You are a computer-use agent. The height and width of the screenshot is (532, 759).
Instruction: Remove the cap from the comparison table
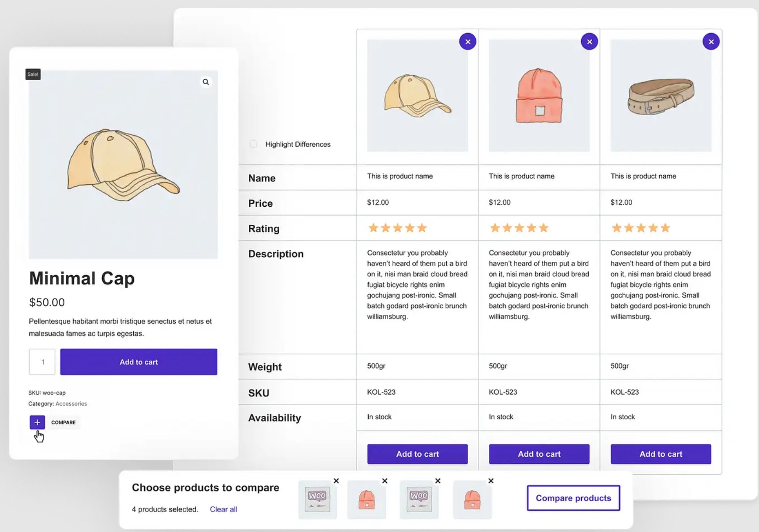[468, 41]
